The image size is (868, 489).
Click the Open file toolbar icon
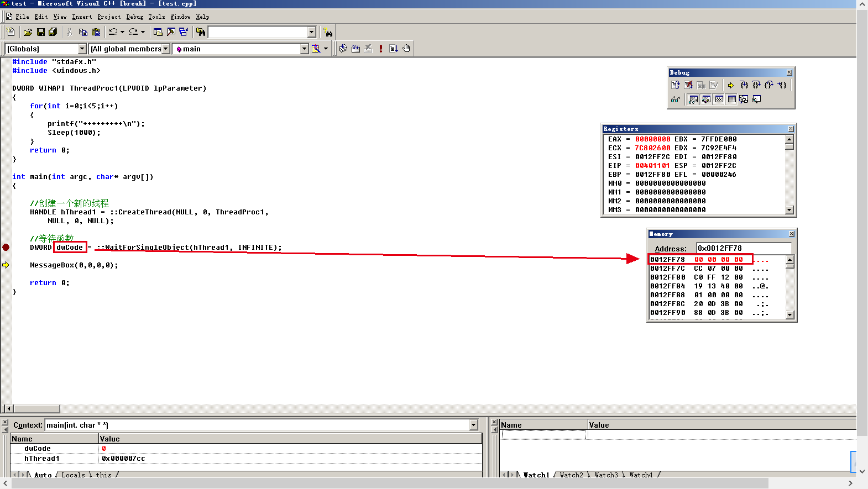point(28,32)
